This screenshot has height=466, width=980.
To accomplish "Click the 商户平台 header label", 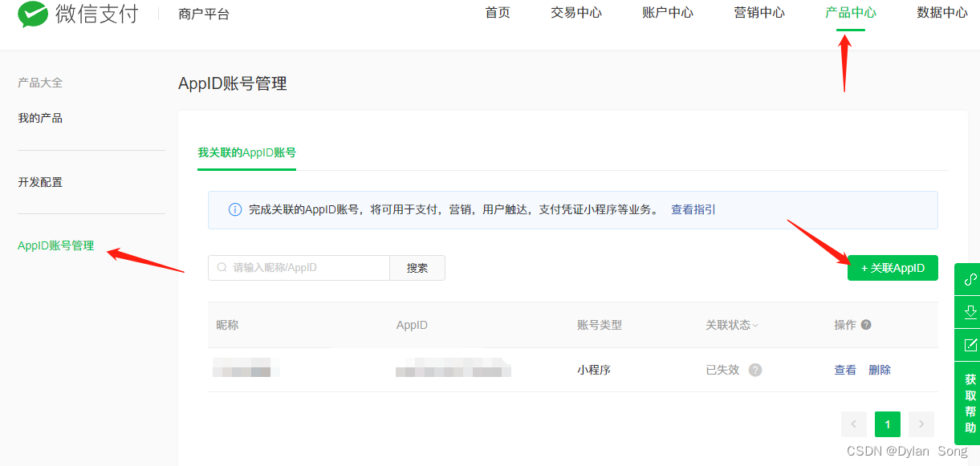I will [x=204, y=14].
